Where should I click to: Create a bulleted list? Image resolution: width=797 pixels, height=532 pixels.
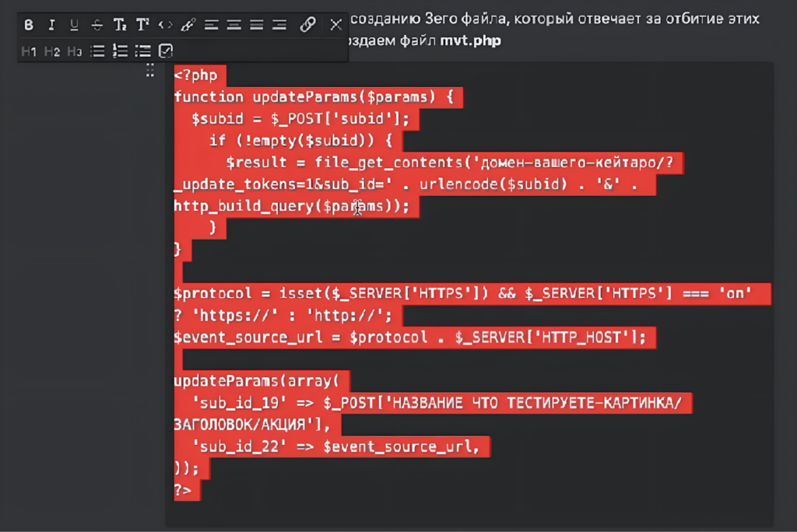[97, 51]
